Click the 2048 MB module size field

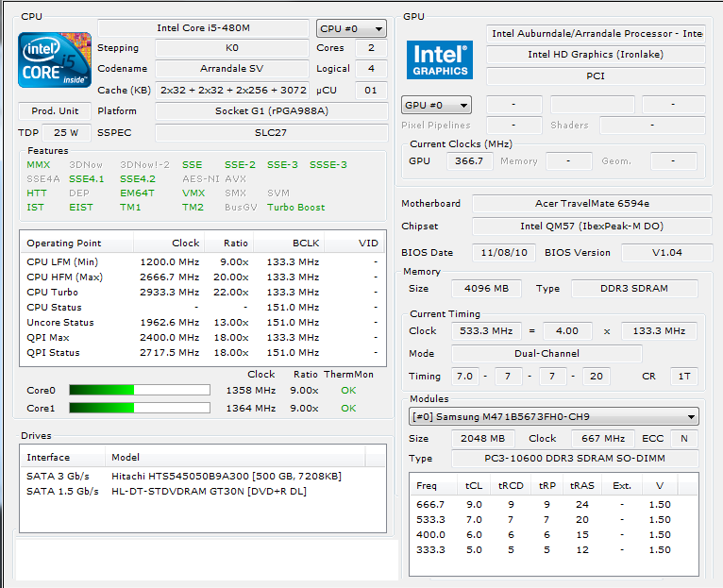coord(482,439)
